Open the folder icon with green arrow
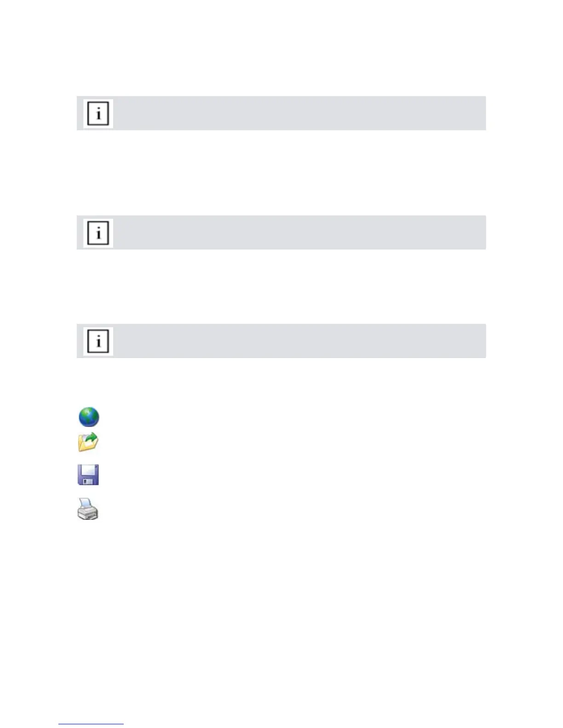563x728 pixels. coord(88,442)
